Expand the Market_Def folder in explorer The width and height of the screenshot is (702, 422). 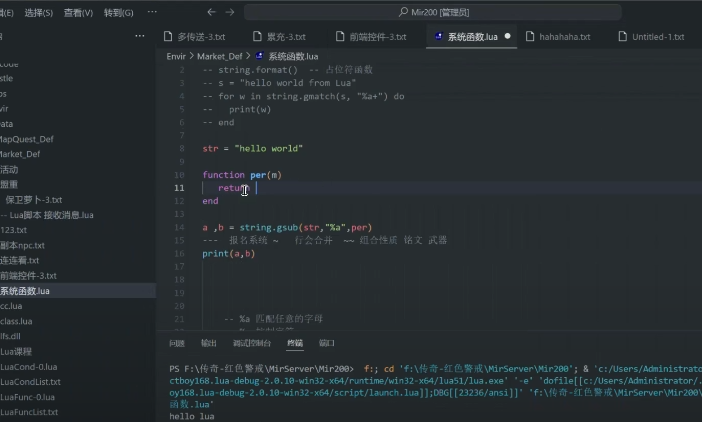point(21,154)
